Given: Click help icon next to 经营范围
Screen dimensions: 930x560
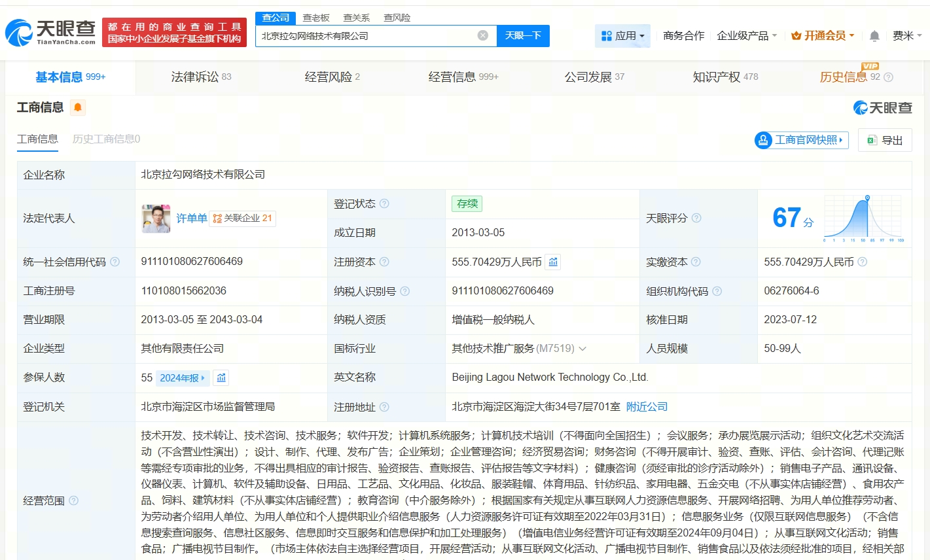Looking at the screenshot, I should coord(73,500).
